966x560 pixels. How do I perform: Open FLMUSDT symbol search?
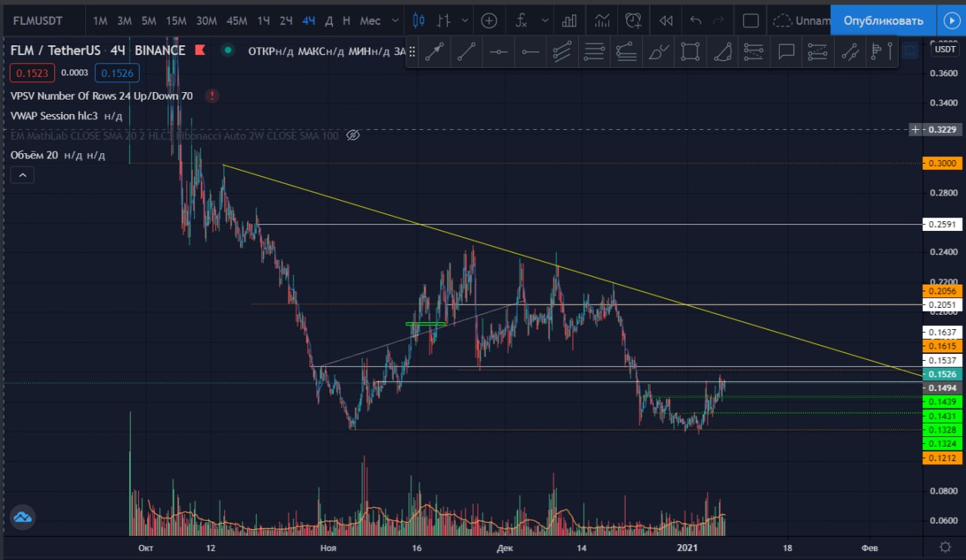coord(38,20)
